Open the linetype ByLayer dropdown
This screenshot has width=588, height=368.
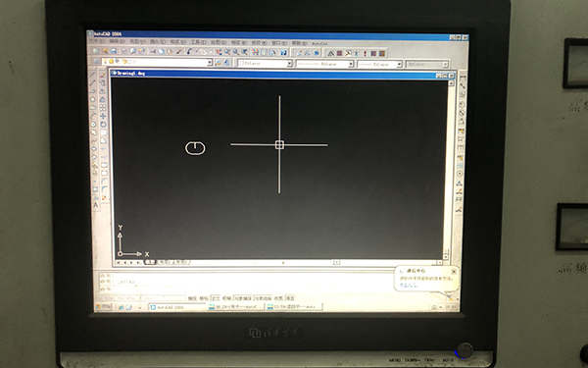[324, 64]
